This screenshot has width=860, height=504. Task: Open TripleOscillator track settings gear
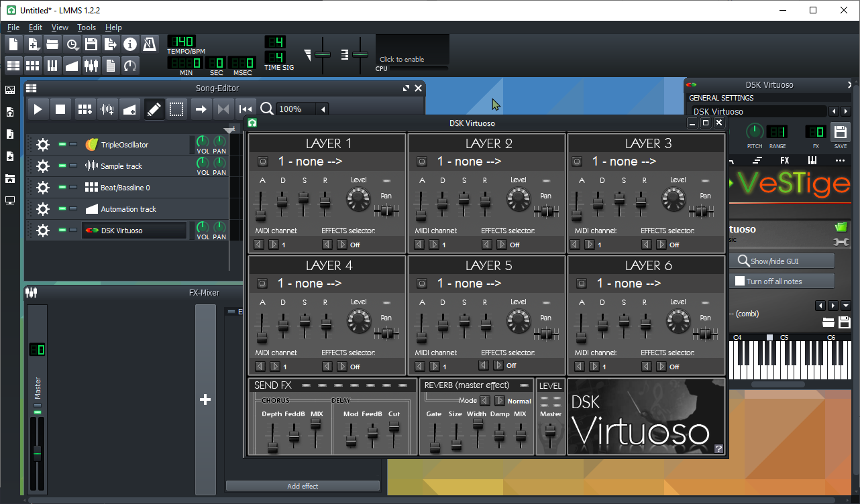(43, 145)
